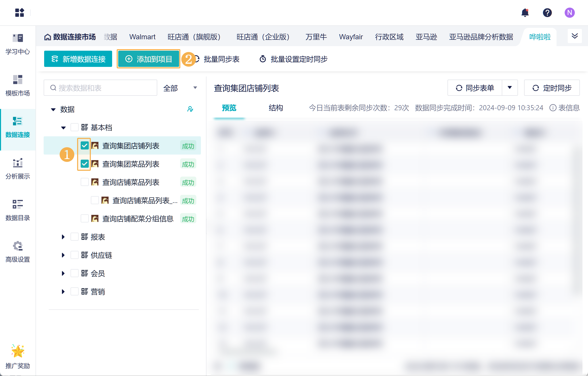Check the 营销 folder checkbox

74,291
